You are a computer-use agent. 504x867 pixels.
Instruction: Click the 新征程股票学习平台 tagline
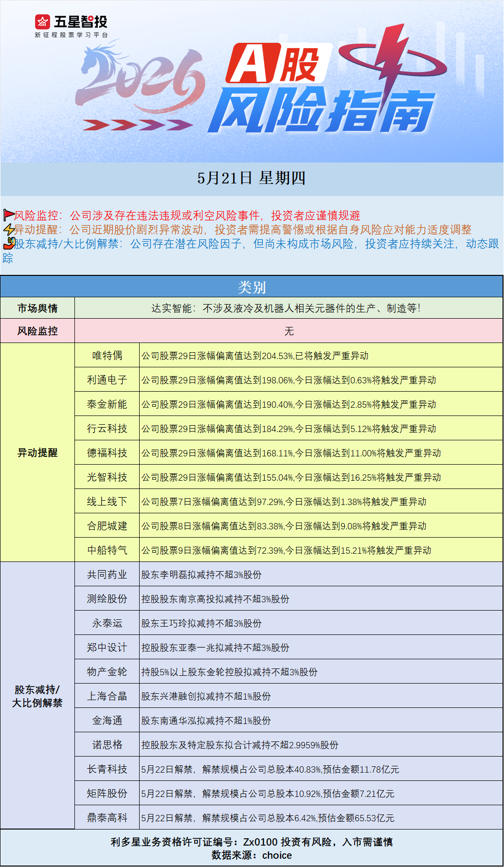(71, 35)
